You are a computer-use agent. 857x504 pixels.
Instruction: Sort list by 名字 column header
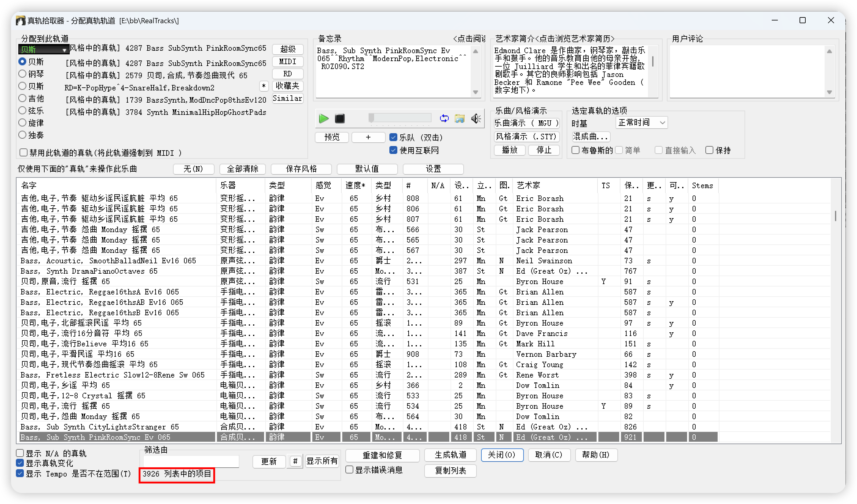[116, 185]
